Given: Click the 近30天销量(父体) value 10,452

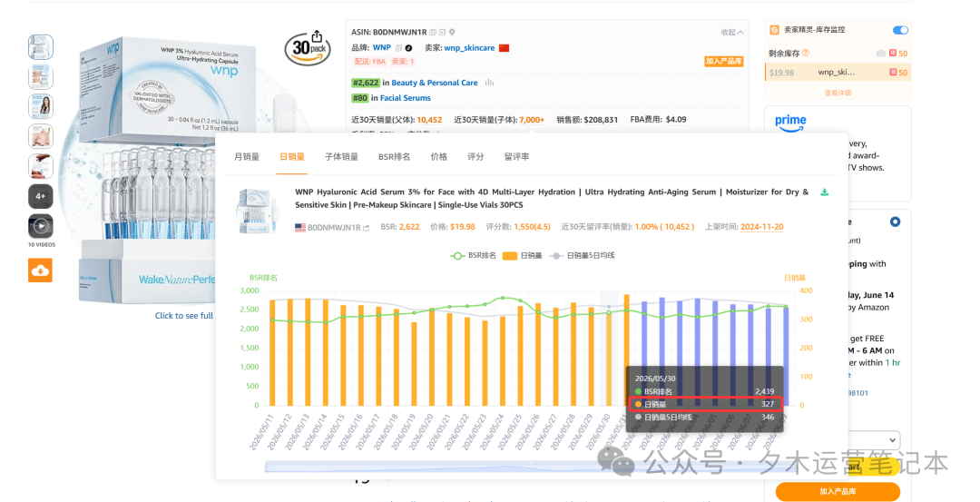Looking at the screenshot, I should tap(429, 120).
